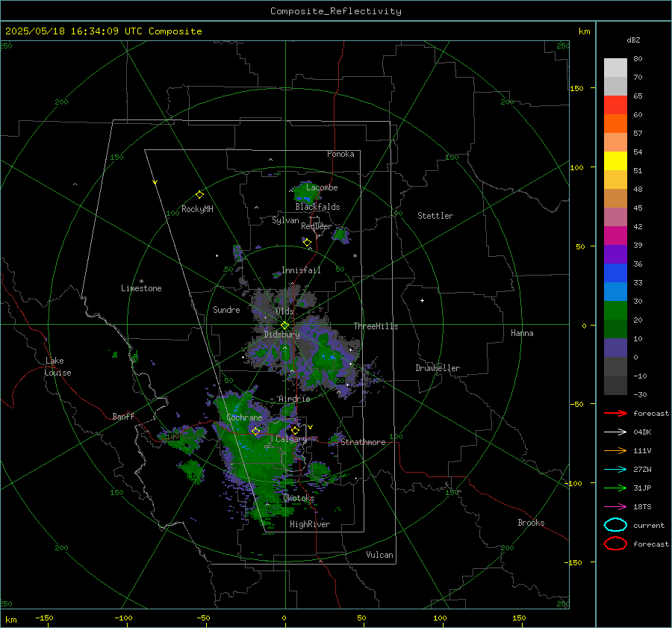Click the yellow radar-center diamond at Didsbury
The width and height of the screenshot is (672, 628).
point(284,326)
